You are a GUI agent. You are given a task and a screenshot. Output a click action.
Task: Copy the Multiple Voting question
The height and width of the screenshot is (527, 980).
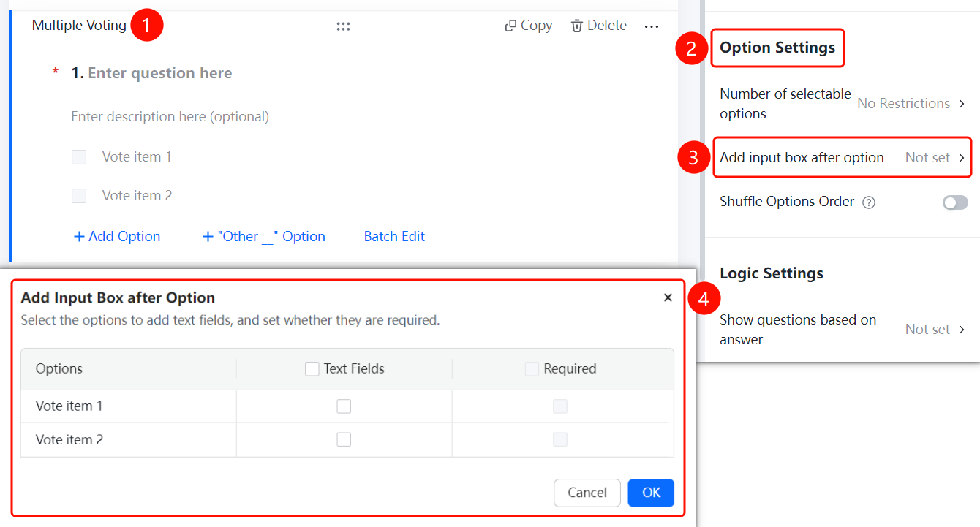point(528,26)
